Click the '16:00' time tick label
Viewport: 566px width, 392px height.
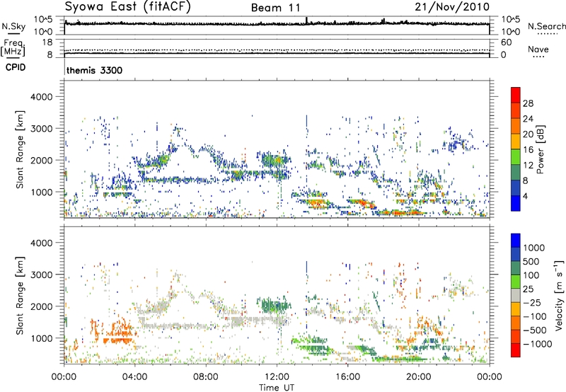pos(347,377)
